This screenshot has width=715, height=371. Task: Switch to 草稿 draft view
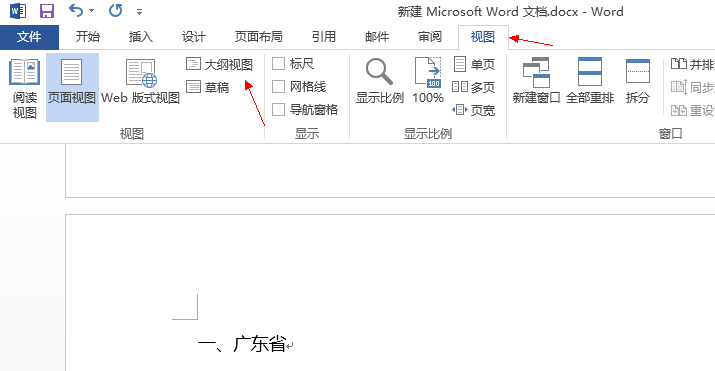pos(208,87)
